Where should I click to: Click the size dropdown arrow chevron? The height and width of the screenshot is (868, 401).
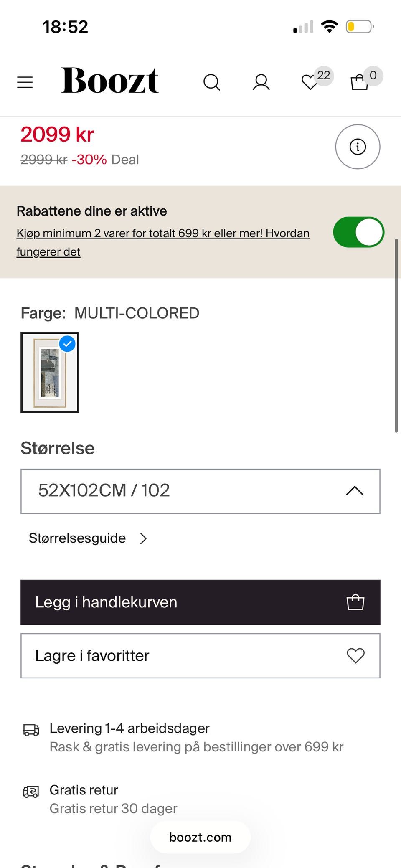[355, 491]
